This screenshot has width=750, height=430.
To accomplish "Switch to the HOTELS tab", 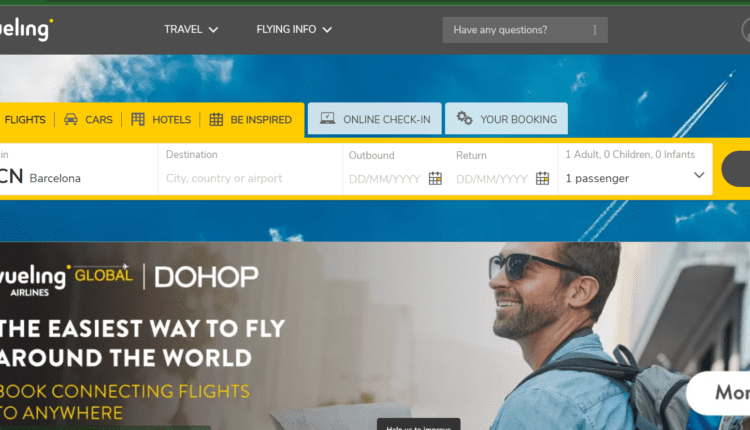I will (x=161, y=120).
